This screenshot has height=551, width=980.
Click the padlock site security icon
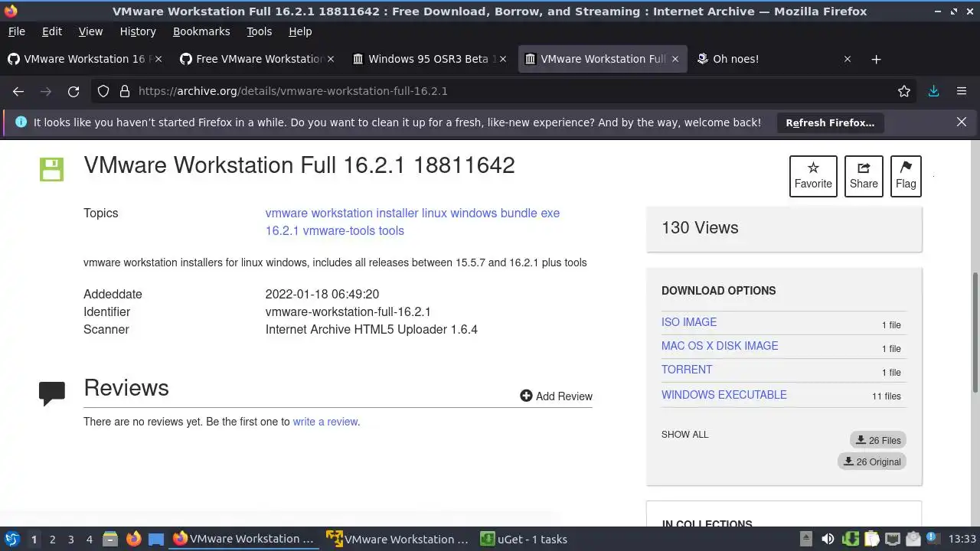(x=125, y=91)
